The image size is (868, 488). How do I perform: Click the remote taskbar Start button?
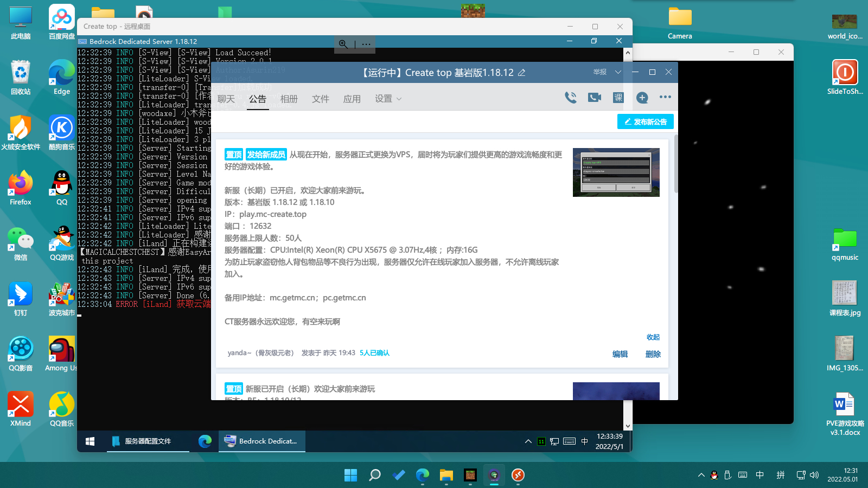pyautogui.click(x=90, y=441)
